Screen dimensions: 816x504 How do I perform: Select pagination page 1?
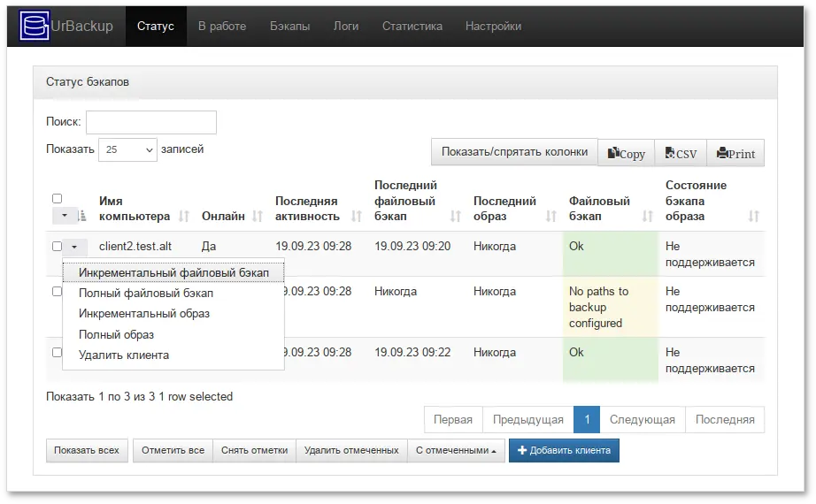587,420
